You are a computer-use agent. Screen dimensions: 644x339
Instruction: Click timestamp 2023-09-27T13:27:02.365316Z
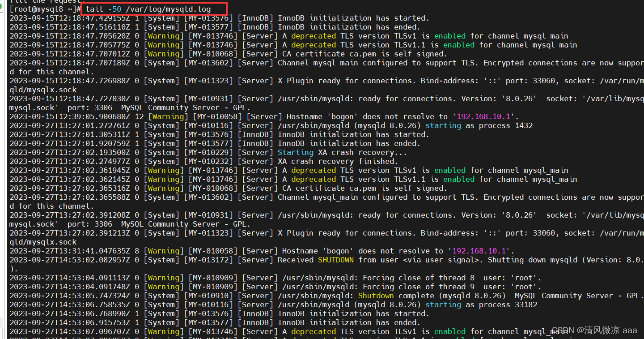(x=70, y=188)
